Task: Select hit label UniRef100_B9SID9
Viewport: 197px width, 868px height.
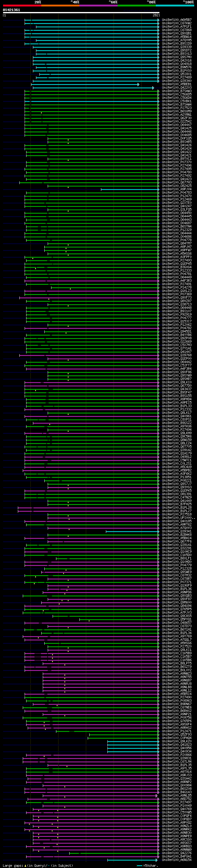Action: pyautogui.click(x=177, y=43)
